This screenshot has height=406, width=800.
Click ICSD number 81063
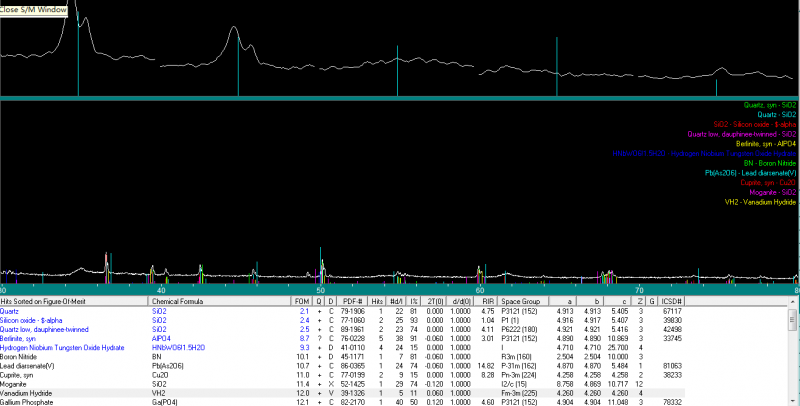click(x=672, y=366)
